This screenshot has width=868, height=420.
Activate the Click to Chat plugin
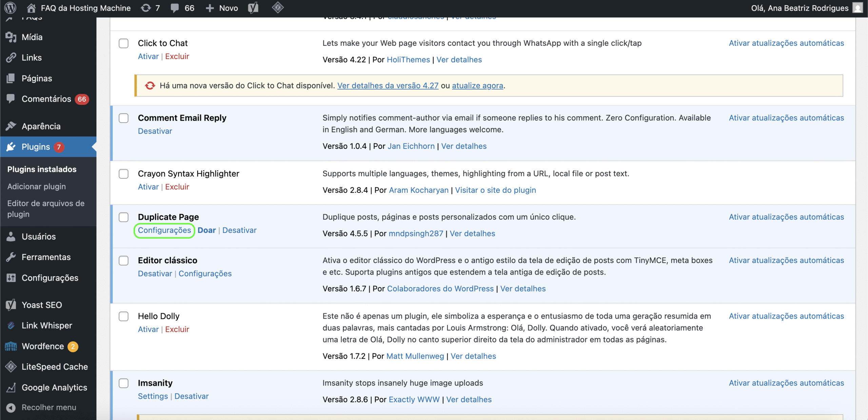tap(148, 56)
